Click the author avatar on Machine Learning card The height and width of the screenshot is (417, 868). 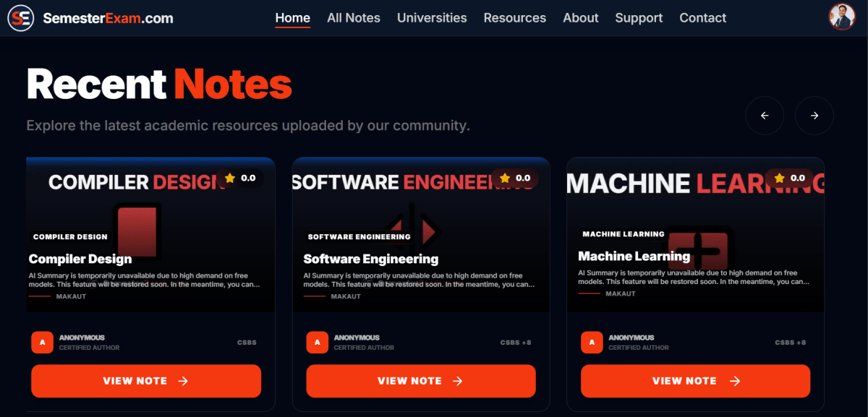pyautogui.click(x=592, y=343)
